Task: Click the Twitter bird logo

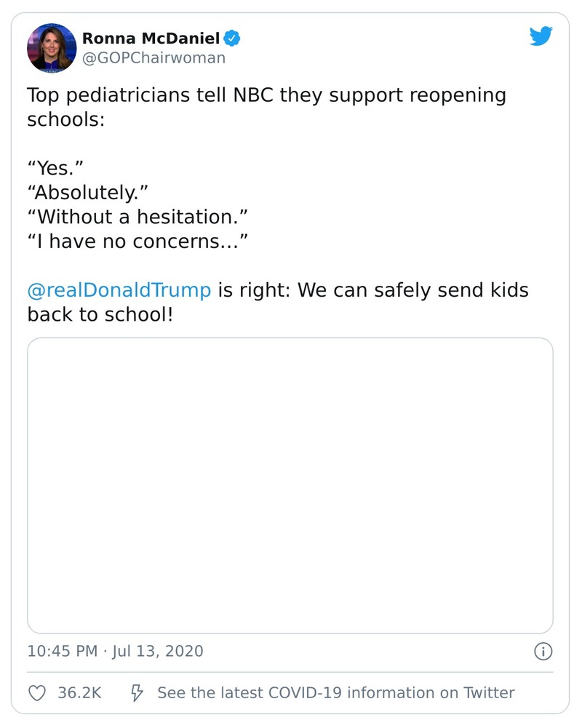Action: tap(541, 35)
